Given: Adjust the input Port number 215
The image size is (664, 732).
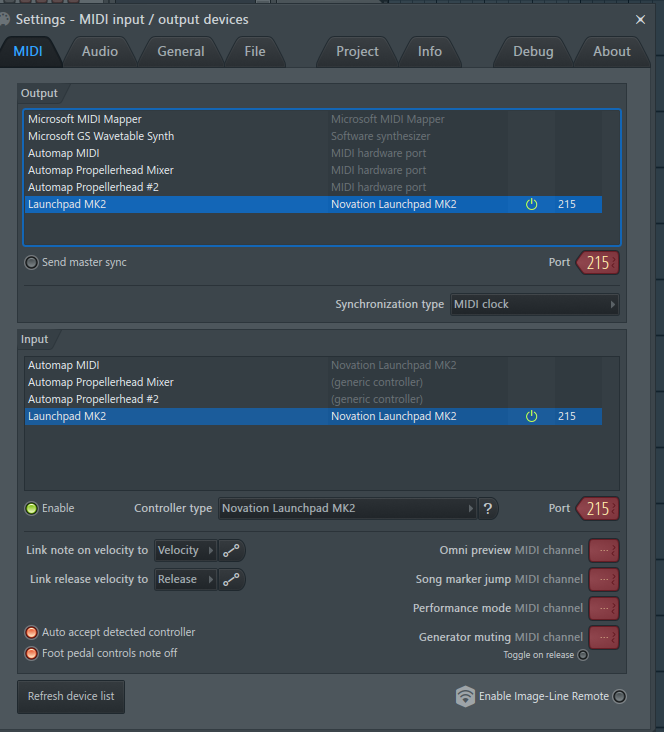Looking at the screenshot, I should [597, 508].
